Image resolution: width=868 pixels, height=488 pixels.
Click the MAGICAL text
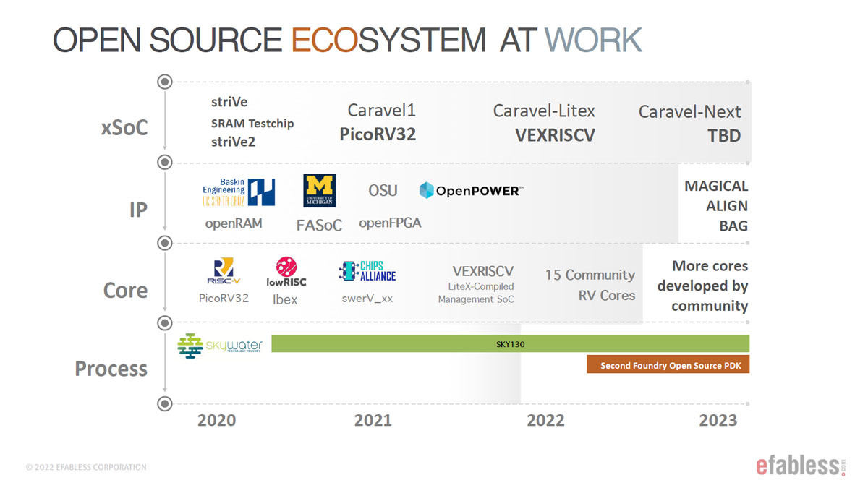point(716,187)
